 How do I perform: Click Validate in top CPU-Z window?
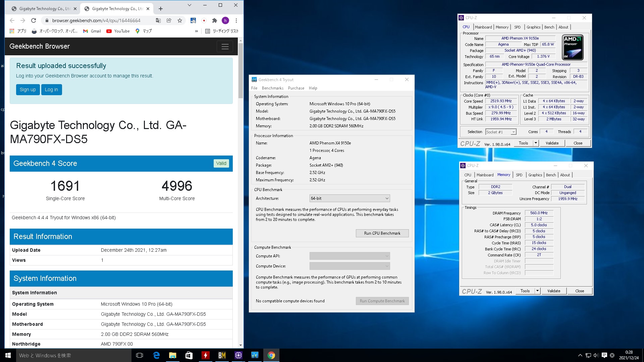(552, 143)
